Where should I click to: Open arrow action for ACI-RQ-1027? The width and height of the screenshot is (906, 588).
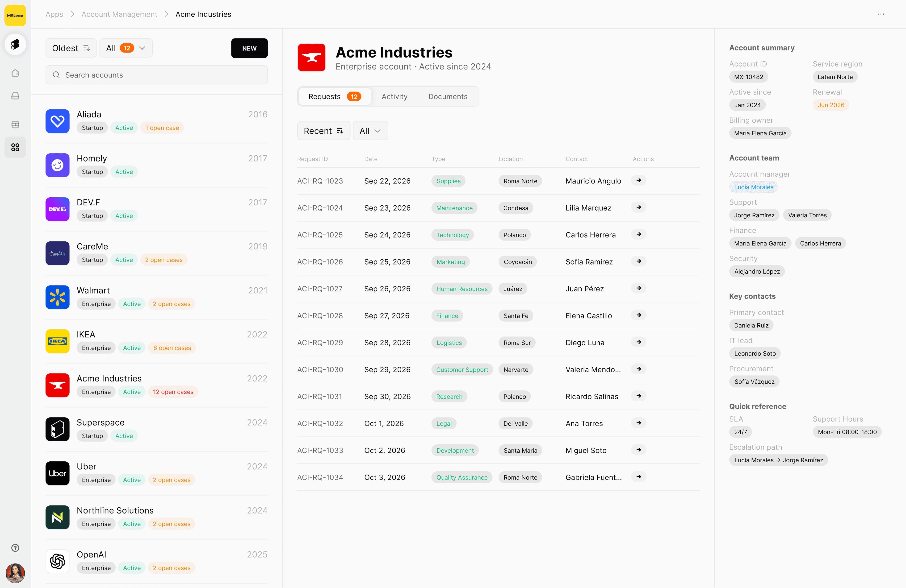pos(639,288)
